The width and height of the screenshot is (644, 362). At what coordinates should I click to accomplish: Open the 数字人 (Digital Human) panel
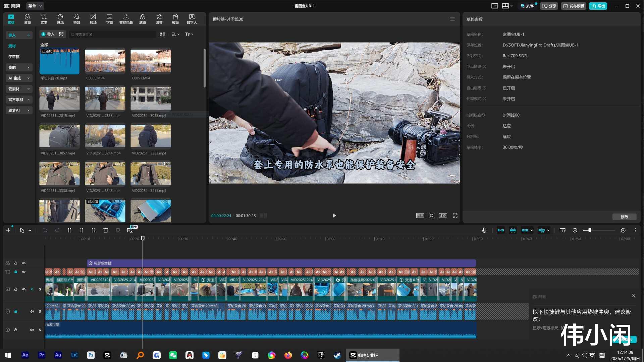[192, 19]
